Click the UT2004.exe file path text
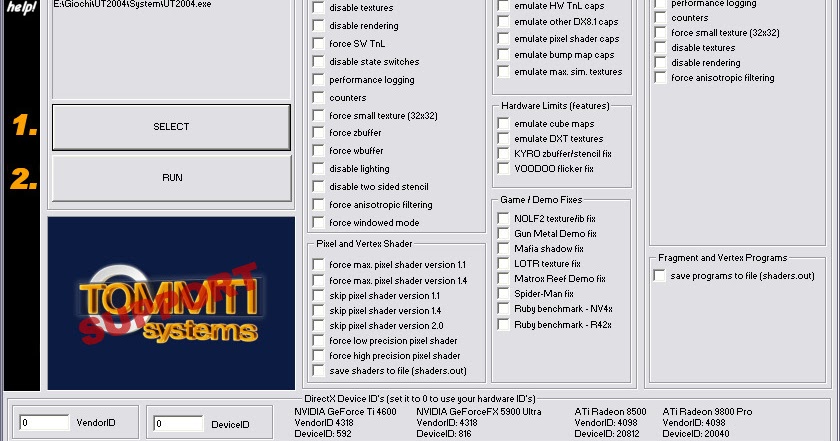840x441 pixels. coord(132,4)
